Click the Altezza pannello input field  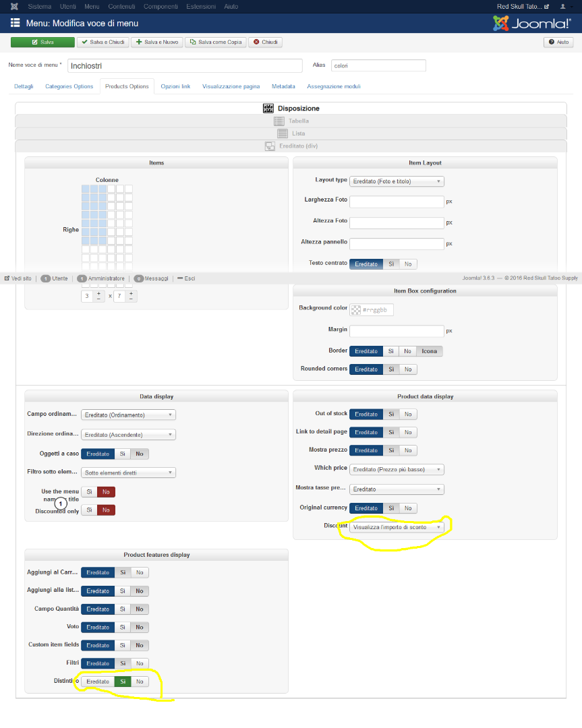pyautogui.click(x=397, y=244)
